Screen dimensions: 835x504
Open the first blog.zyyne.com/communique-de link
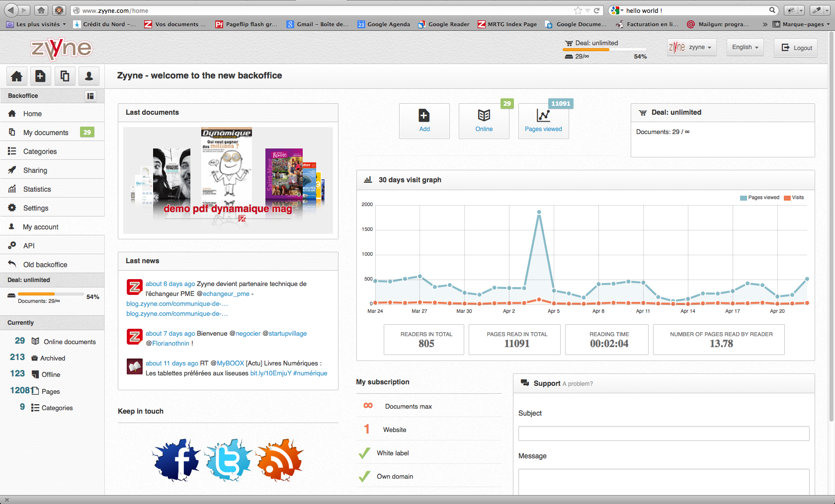[177, 304]
